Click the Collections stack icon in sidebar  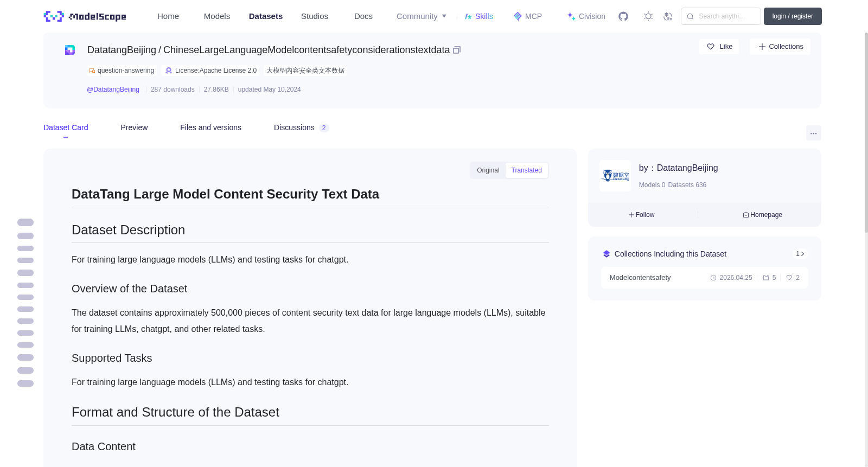click(607, 254)
